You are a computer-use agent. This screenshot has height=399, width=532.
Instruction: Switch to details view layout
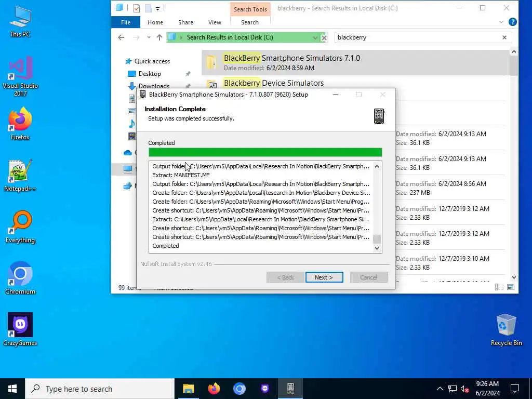click(x=499, y=287)
